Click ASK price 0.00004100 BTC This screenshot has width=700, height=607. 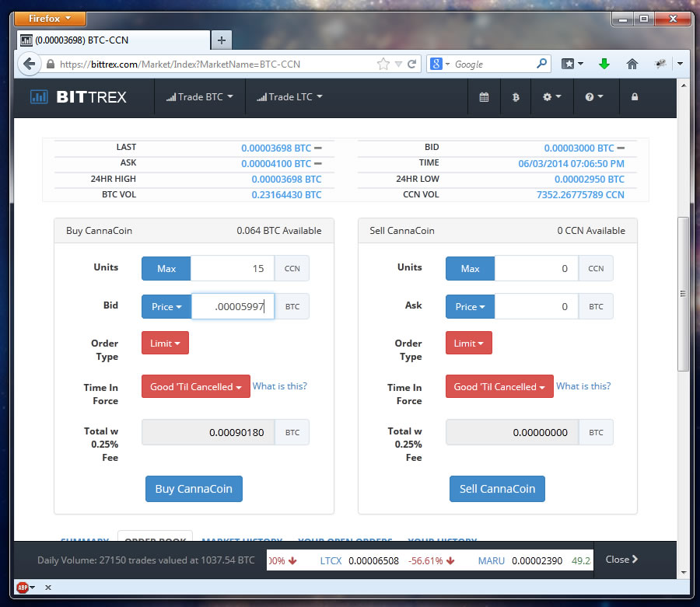tap(276, 164)
